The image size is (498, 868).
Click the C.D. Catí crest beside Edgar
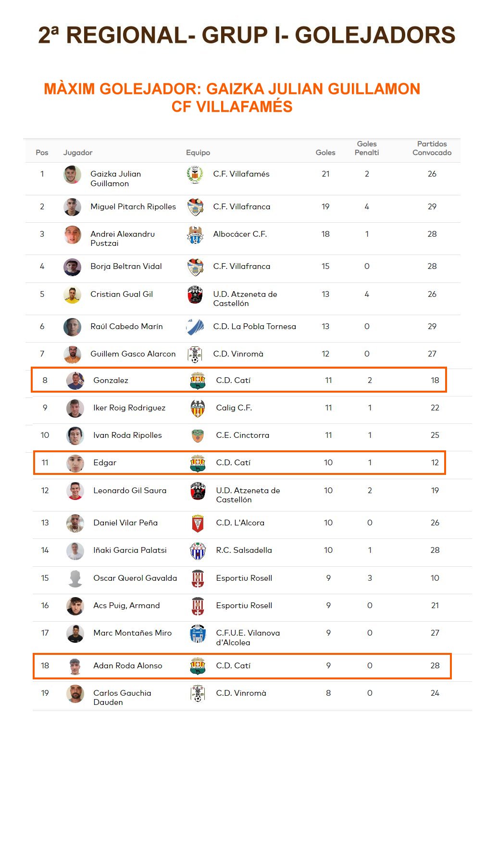click(198, 463)
